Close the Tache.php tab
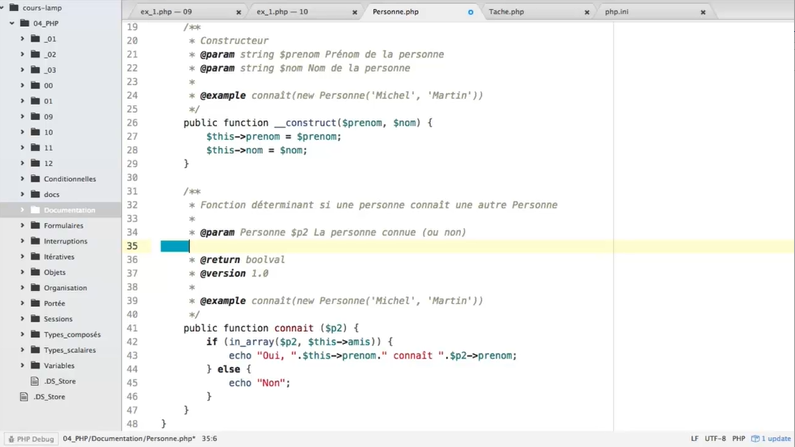 pyautogui.click(x=587, y=13)
